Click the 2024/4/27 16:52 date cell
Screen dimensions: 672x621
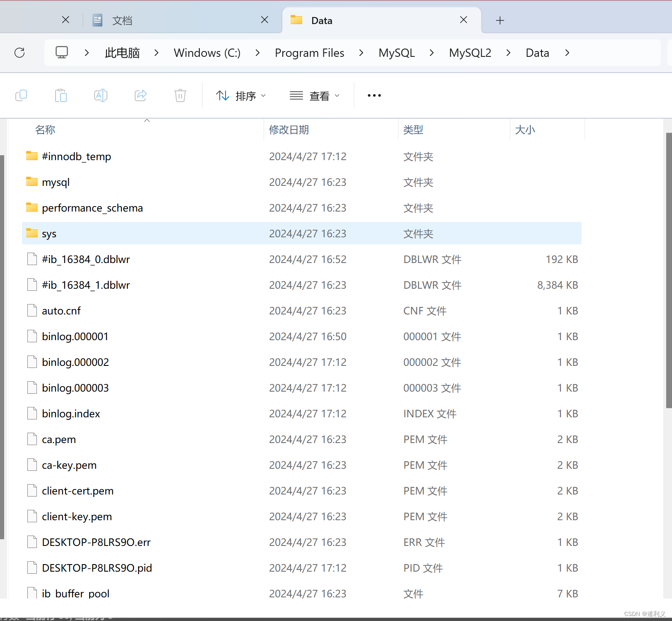[x=308, y=259]
